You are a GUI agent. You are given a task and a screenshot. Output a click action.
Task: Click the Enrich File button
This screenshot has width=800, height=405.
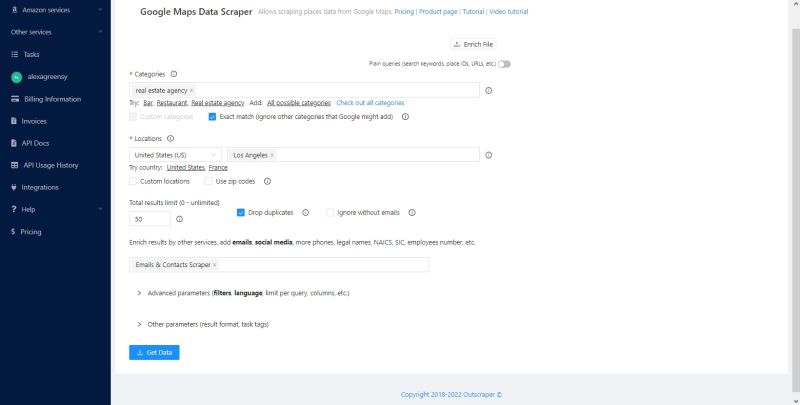coord(473,44)
